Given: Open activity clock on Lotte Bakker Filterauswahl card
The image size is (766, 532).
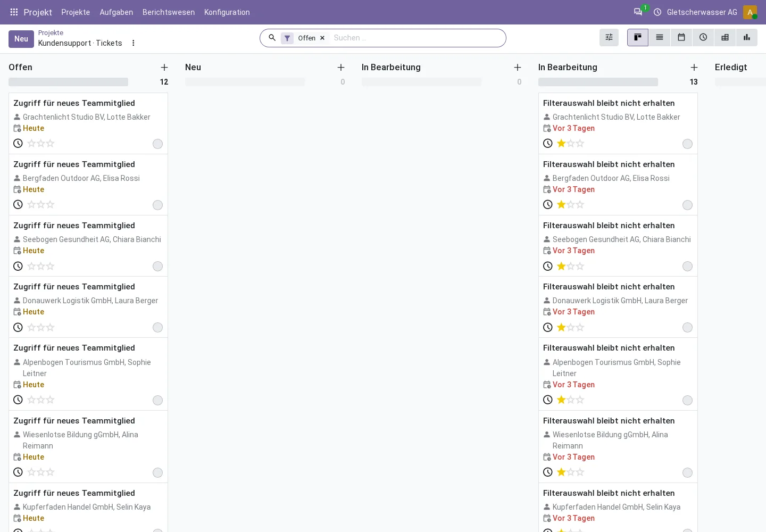Looking at the screenshot, I should [548, 143].
